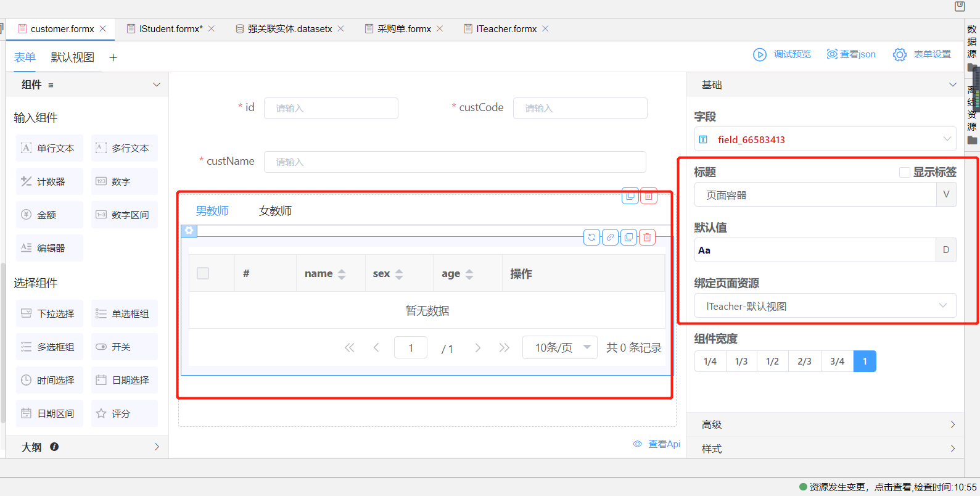The image size is (980, 496).
Task: Click the refresh icon above the table
Action: [591, 238]
